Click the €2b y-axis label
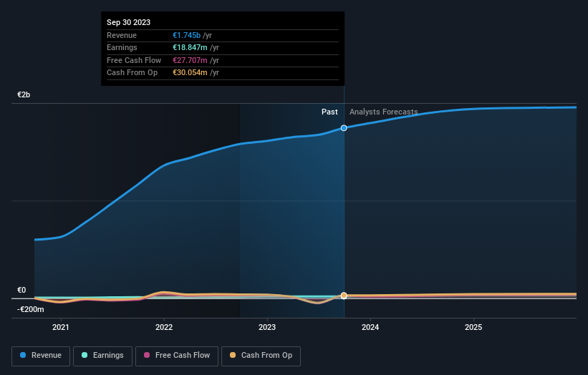Image resolution: width=588 pixels, height=375 pixels. click(x=24, y=94)
